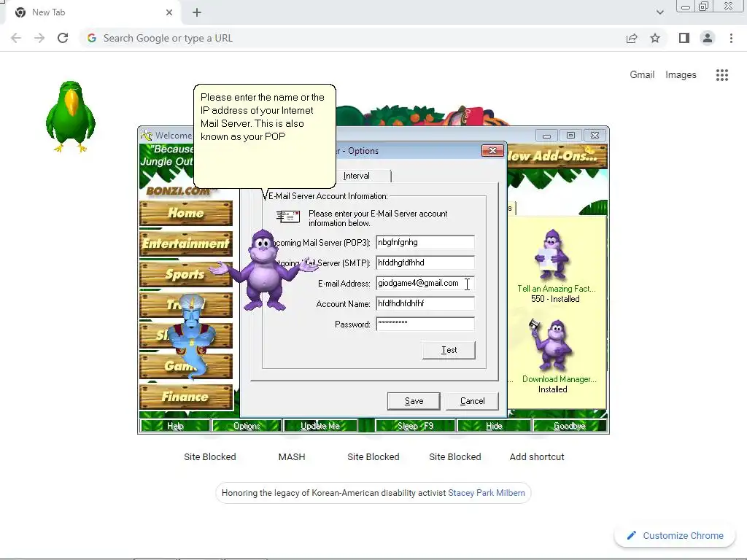Click the Goodbye button
Viewport: 747px width, 560px height.
570,426
